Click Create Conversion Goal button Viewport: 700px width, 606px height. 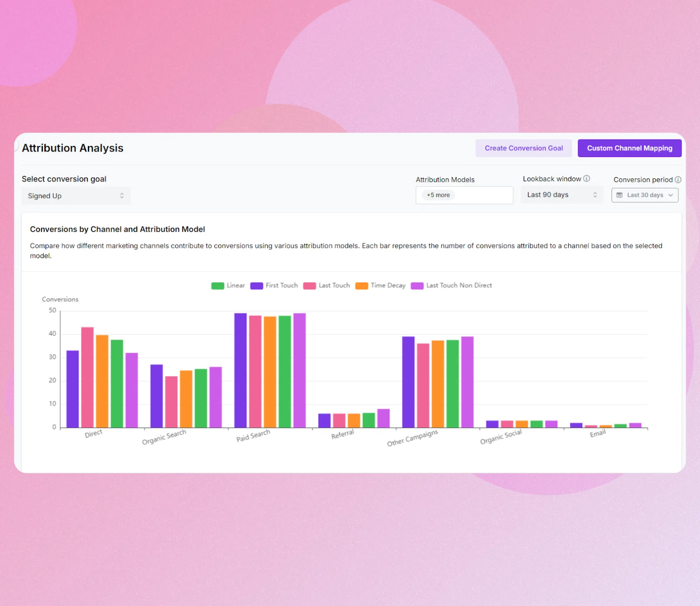tap(524, 148)
